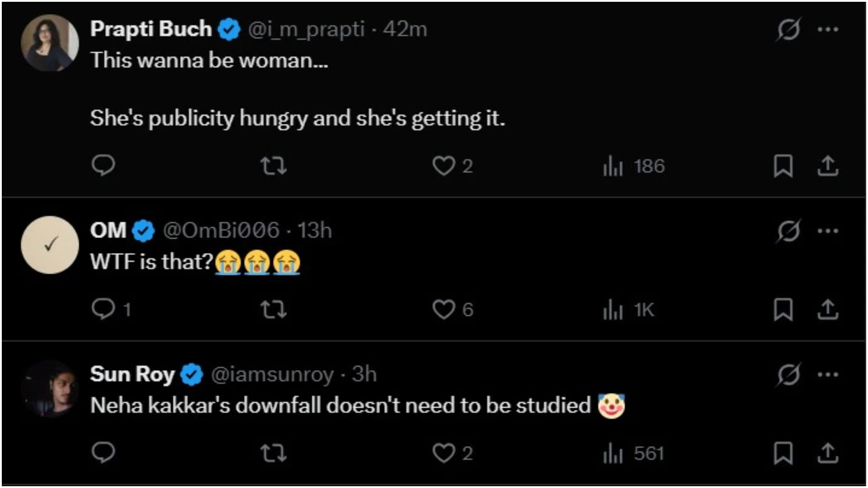Like Sun Roy's Neha Kakkar tweet
Viewport: 868px width, 488px height.
(x=443, y=453)
